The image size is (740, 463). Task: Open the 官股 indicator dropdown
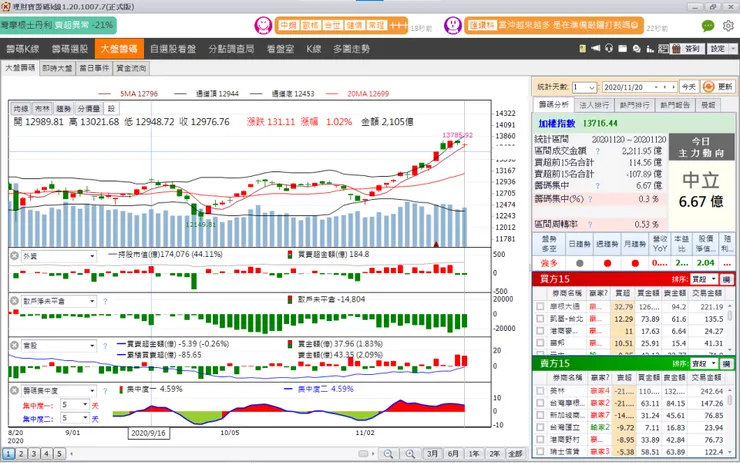tap(92, 346)
